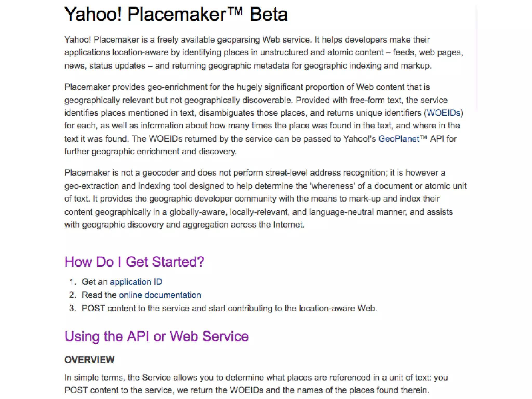Click the 'Get an' text in step one
Screen dimensions: 532x399
95,282
